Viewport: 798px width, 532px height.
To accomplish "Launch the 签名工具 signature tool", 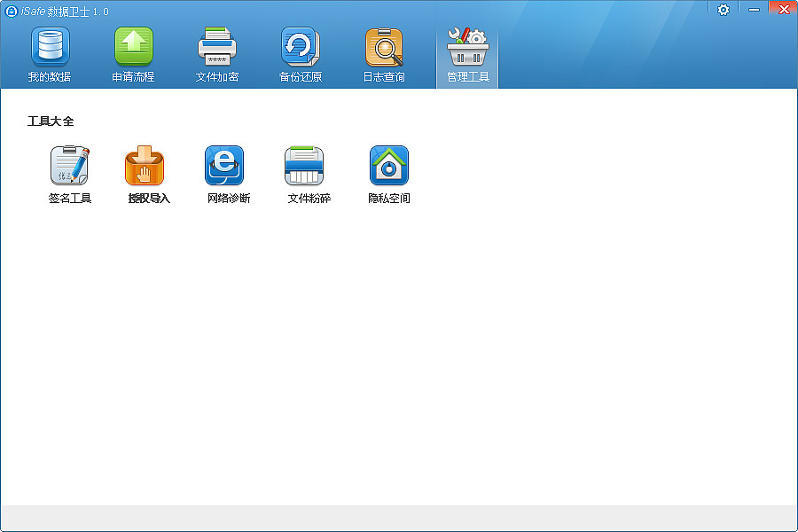I will pyautogui.click(x=70, y=175).
